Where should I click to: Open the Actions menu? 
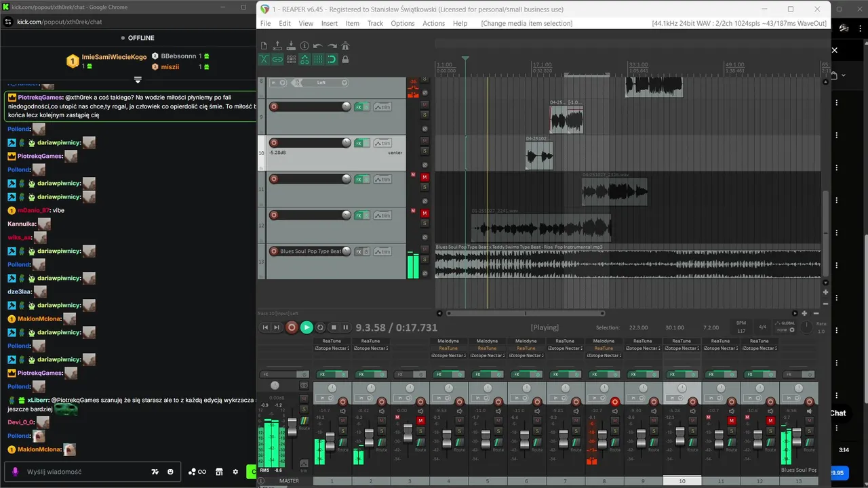pos(434,23)
